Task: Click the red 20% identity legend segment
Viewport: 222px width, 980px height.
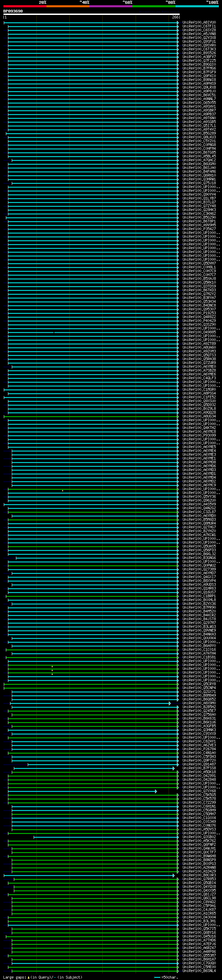Action: tap(25, 6)
